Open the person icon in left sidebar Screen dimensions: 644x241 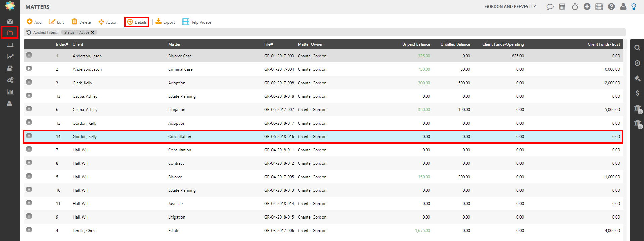(x=10, y=103)
